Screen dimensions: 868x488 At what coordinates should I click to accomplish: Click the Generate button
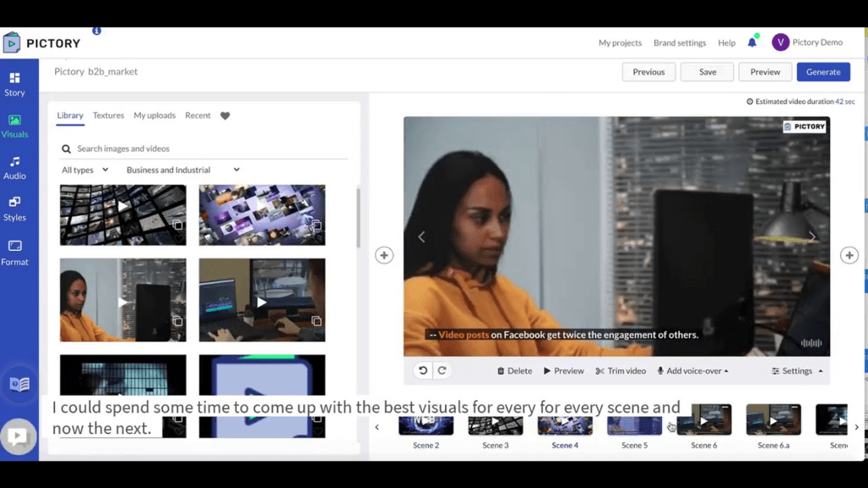822,72
